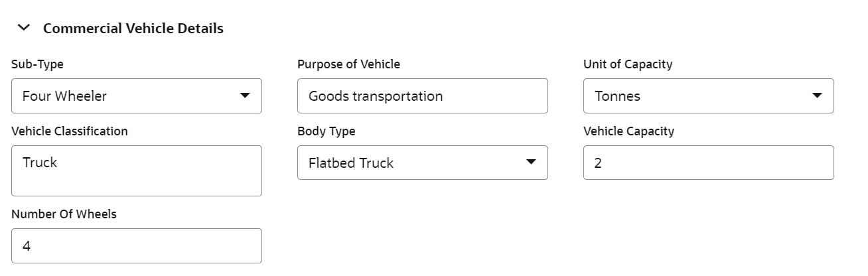868x276 pixels.
Task: Open the Body Type dropdown arrow
Action: coord(531,162)
